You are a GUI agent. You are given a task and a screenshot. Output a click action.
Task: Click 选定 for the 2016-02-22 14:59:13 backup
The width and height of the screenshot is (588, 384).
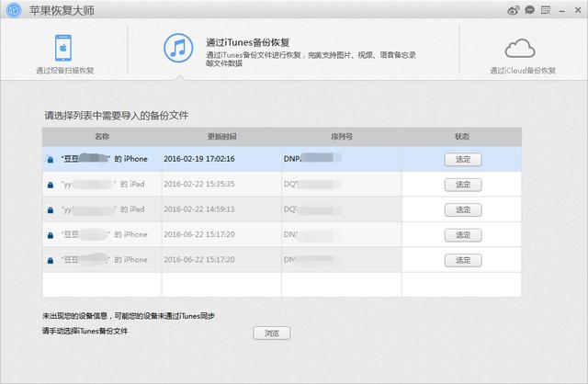point(463,209)
